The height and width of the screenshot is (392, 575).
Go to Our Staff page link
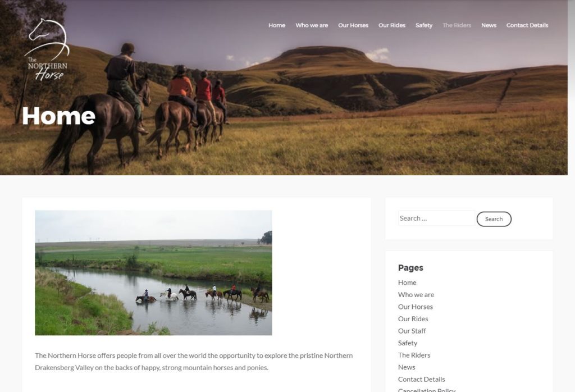[412, 331]
